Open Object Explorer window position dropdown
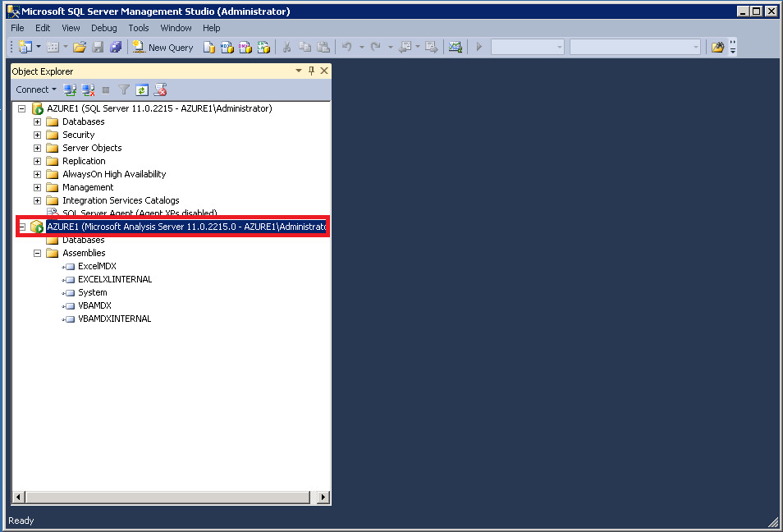This screenshot has height=532, width=783. (299, 71)
